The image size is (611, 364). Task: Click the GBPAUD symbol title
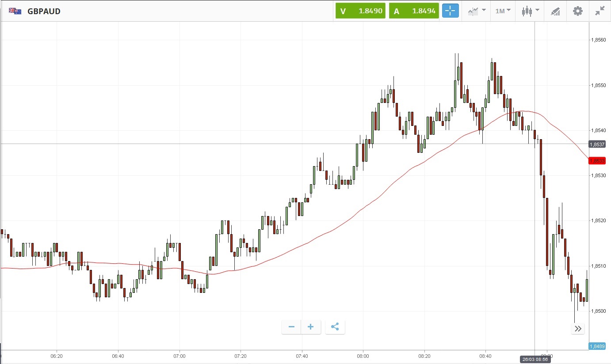[x=44, y=11]
